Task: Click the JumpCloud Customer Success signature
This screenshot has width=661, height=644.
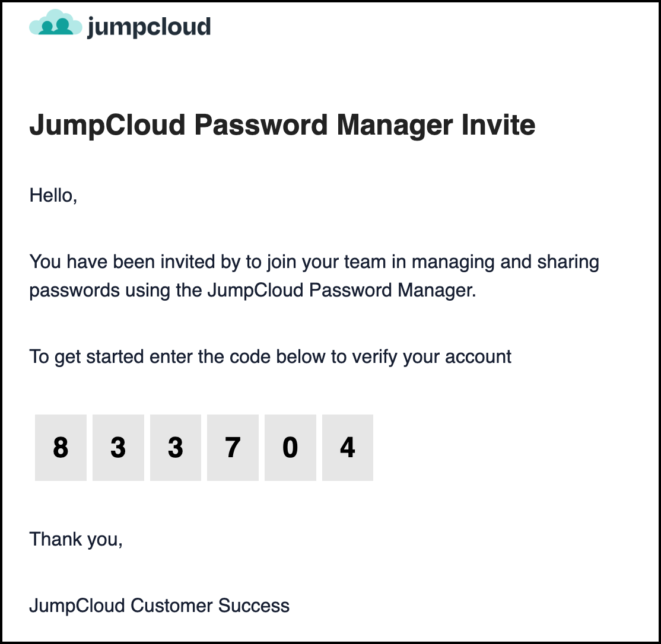Action: tap(159, 605)
